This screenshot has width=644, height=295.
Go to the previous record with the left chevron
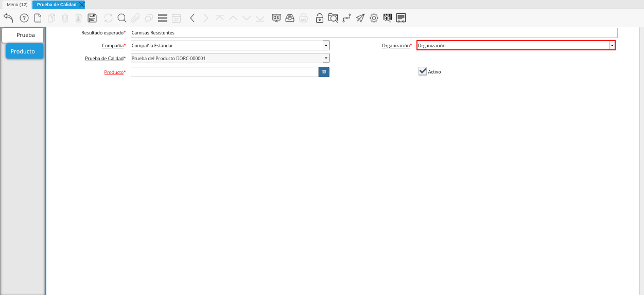pos(192,18)
